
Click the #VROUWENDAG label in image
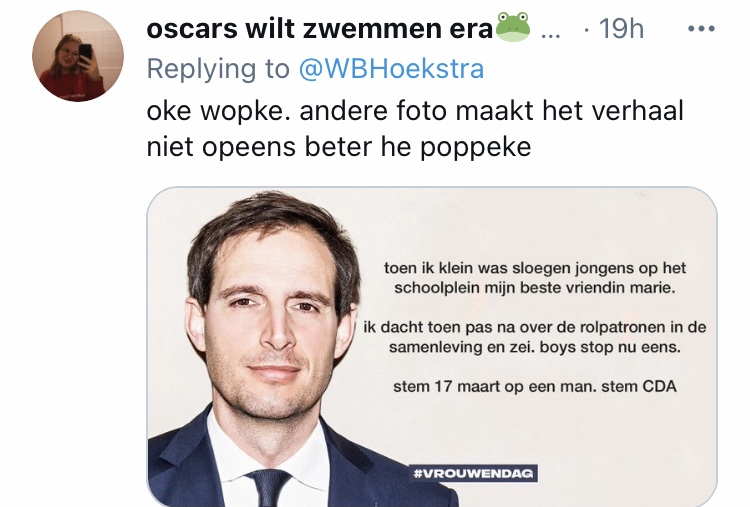tap(473, 474)
